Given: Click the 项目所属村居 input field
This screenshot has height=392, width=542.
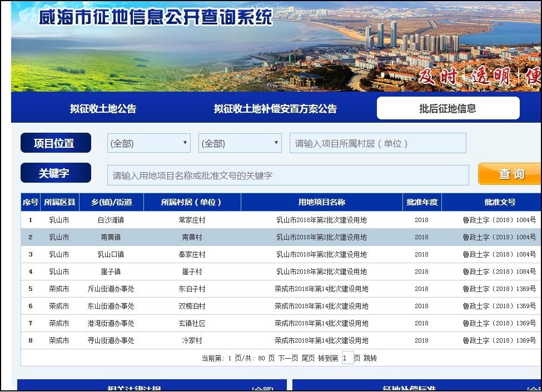Looking at the screenshot, I should [x=377, y=143].
